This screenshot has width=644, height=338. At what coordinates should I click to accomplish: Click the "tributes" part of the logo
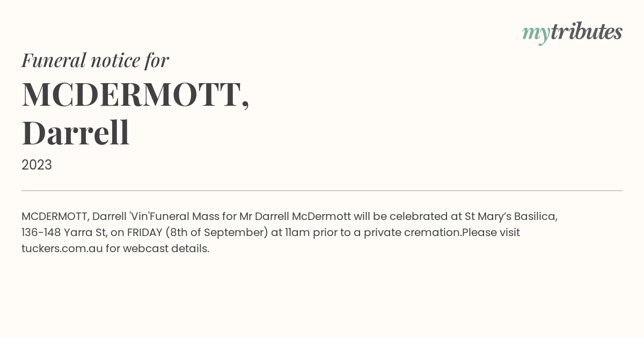pyautogui.click(x=586, y=31)
